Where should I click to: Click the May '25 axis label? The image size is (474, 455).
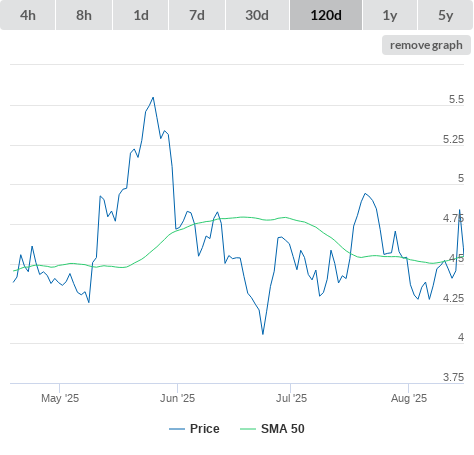[60, 398]
